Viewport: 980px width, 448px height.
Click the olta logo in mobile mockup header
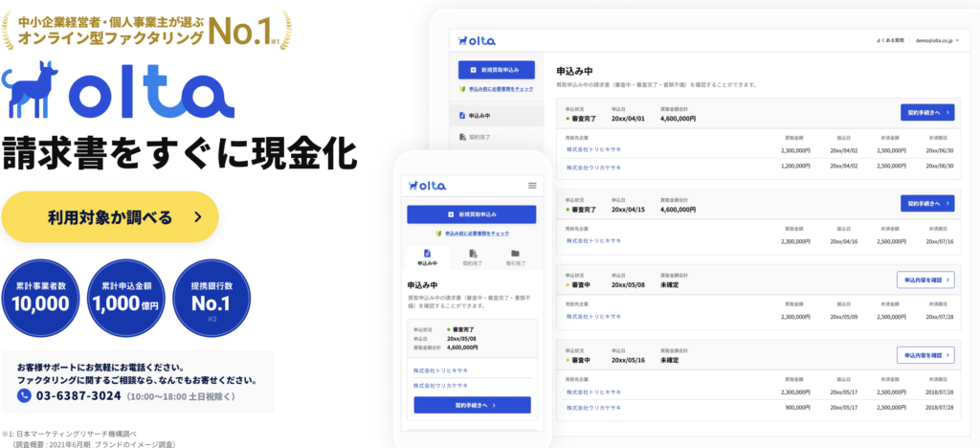pyautogui.click(x=428, y=186)
